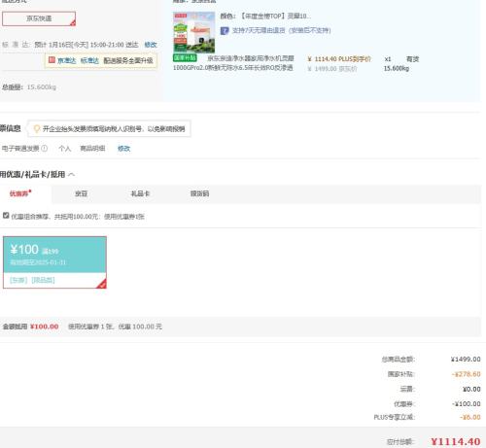Click 修改 link to edit invoice info
The width and height of the screenshot is (486, 448).
[x=123, y=149]
